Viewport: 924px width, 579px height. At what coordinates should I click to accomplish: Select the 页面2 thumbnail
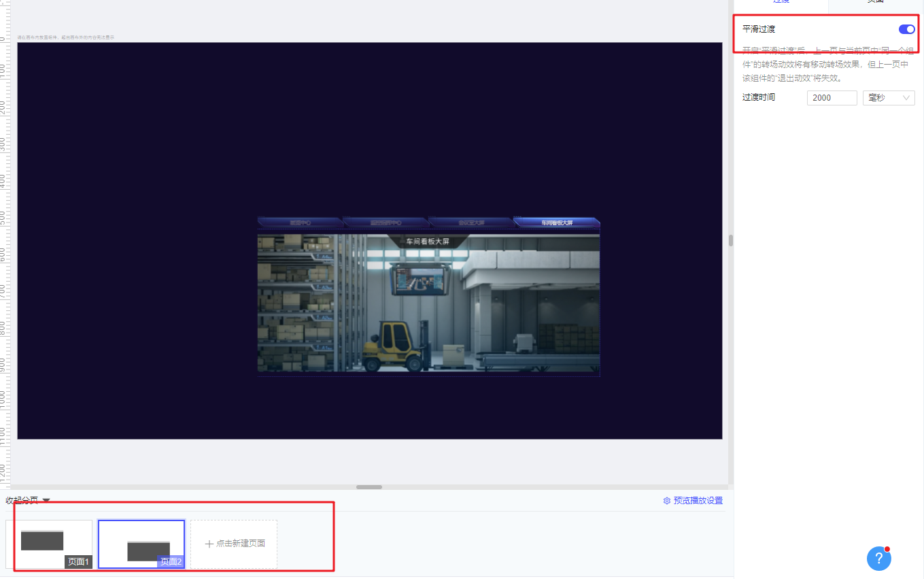click(x=141, y=544)
